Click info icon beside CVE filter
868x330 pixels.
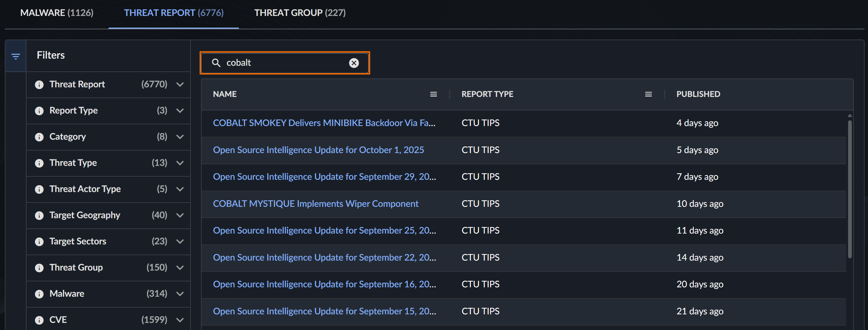[x=39, y=320]
